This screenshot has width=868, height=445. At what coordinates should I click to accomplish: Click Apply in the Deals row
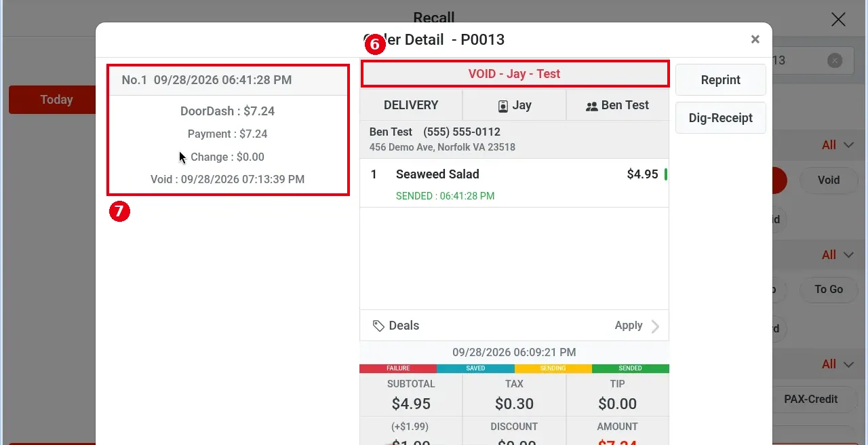pos(629,326)
